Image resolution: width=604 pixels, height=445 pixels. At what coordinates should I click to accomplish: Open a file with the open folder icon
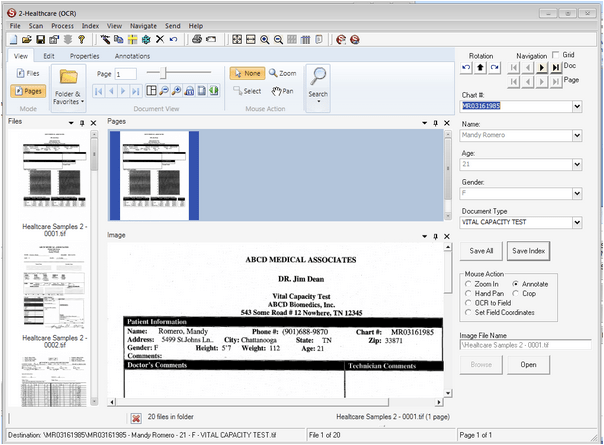pos(27,39)
